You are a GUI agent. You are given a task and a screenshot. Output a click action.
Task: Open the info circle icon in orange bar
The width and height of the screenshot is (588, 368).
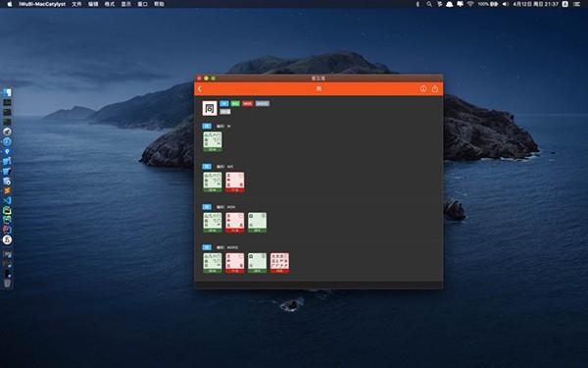tap(423, 89)
